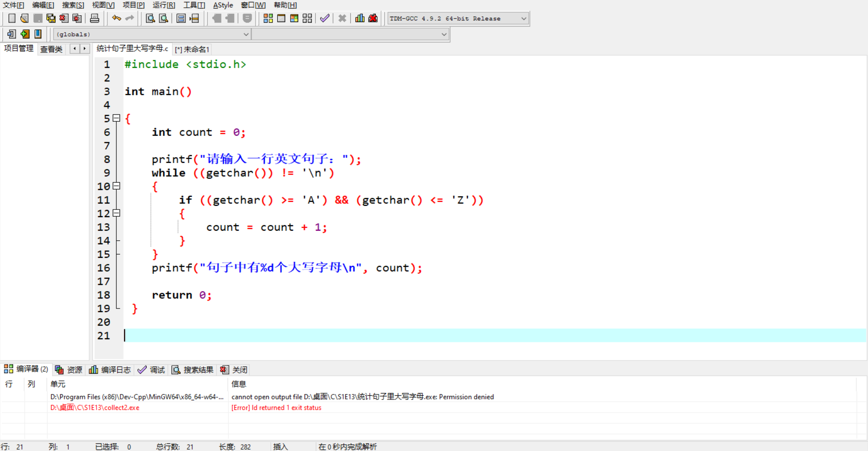Click the Toggle bookmark icon
This screenshot has height=451, width=868.
pos(25,34)
